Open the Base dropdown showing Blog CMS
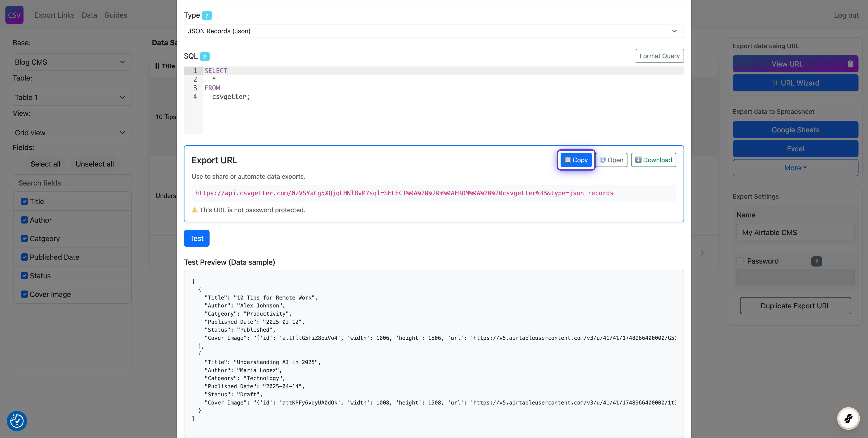Screen dimensions: 868x438 72,62
